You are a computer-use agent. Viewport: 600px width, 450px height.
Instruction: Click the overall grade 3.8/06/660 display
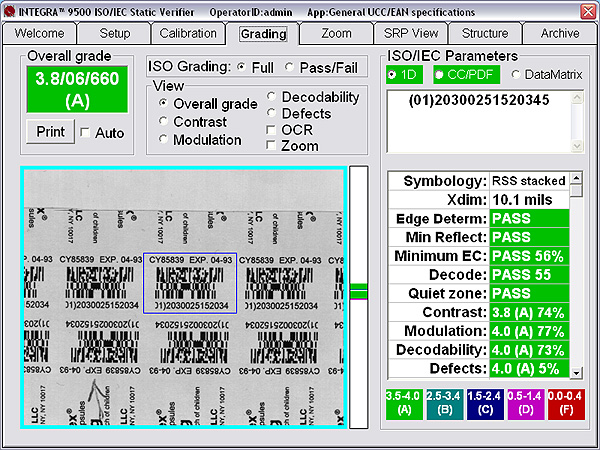(77, 90)
